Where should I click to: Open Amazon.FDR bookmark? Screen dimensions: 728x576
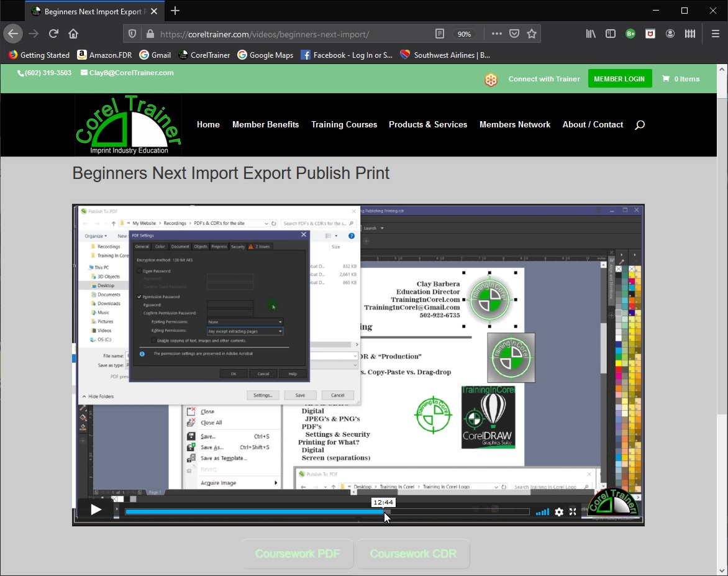pos(104,55)
